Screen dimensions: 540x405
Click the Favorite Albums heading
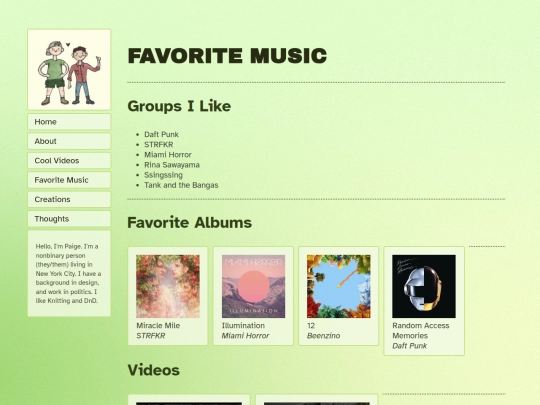[x=189, y=222]
